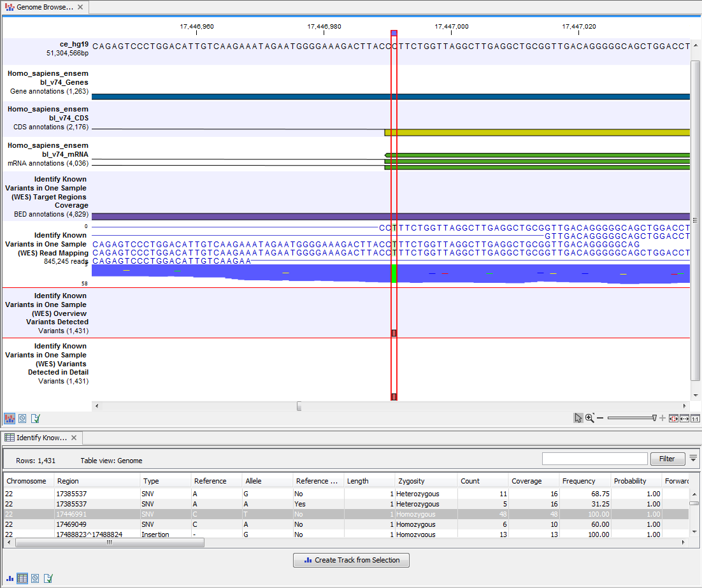Viewport: 702px width, 588px height.
Task: Click the zoom slider handle
Action: click(x=654, y=418)
